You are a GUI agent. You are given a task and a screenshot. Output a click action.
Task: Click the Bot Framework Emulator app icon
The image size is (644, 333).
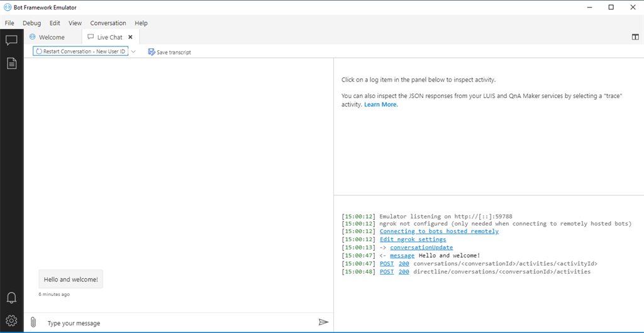coord(7,8)
